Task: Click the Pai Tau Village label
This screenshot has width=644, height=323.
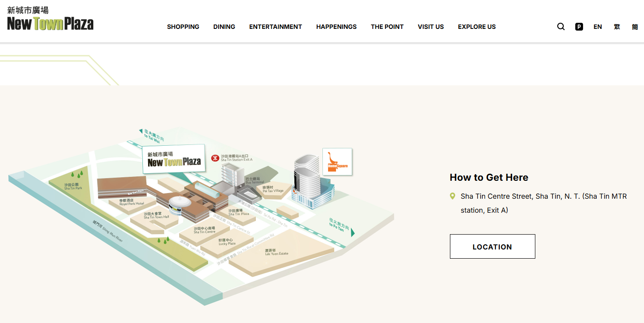Action: pos(273,189)
